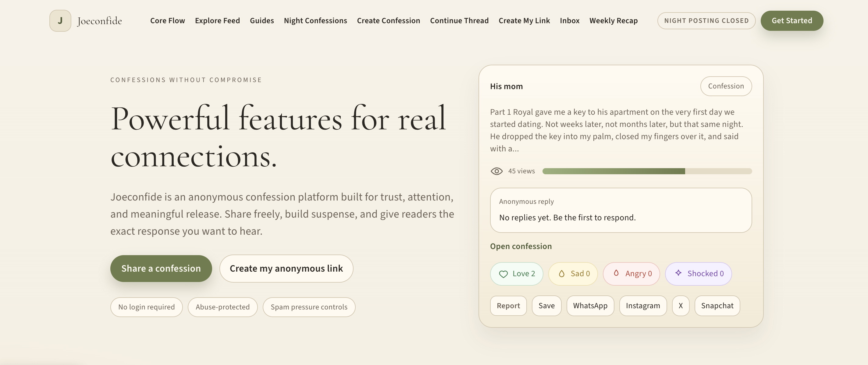The height and width of the screenshot is (365, 868).
Task: Open the Confession type badge
Action: [726, 86]
